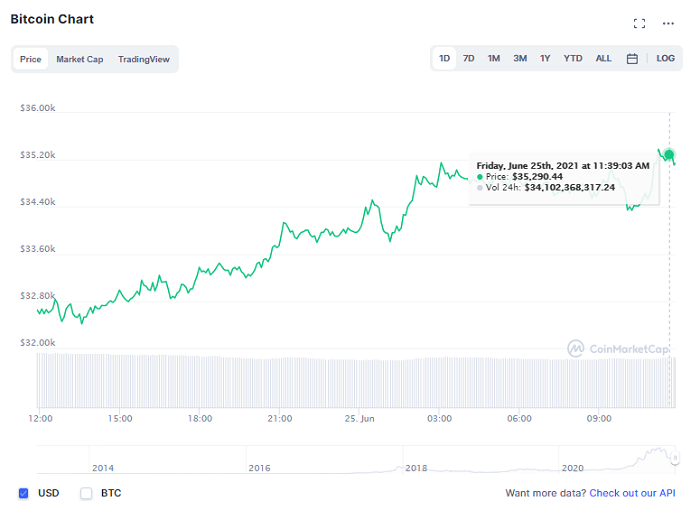Choose the 3M time range
The image size is (700, 529).
pos(520,59)
